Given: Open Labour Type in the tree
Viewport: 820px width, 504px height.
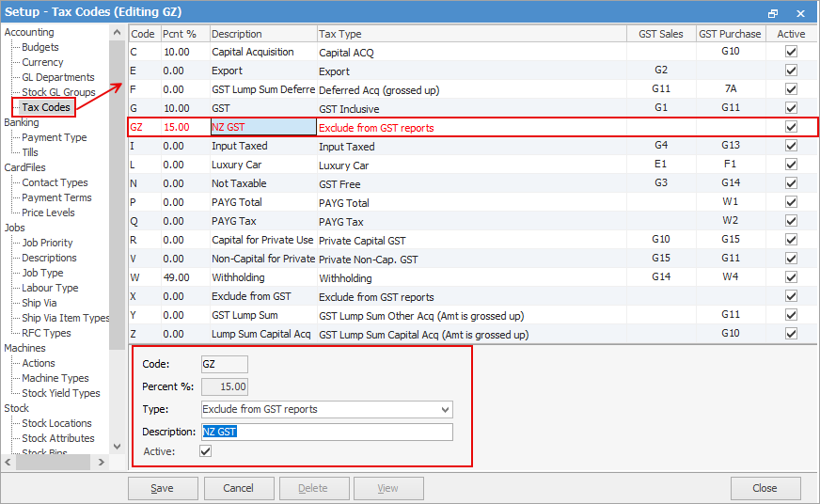Looking at the screenshot, I should 50,289.
